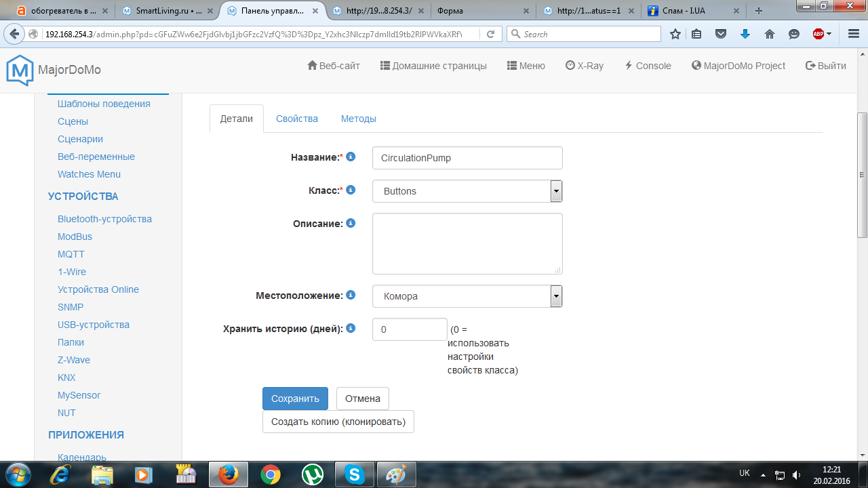Switch to the Методы tab
Viewport: 868px width, 488px height.
tap(359, 119)
